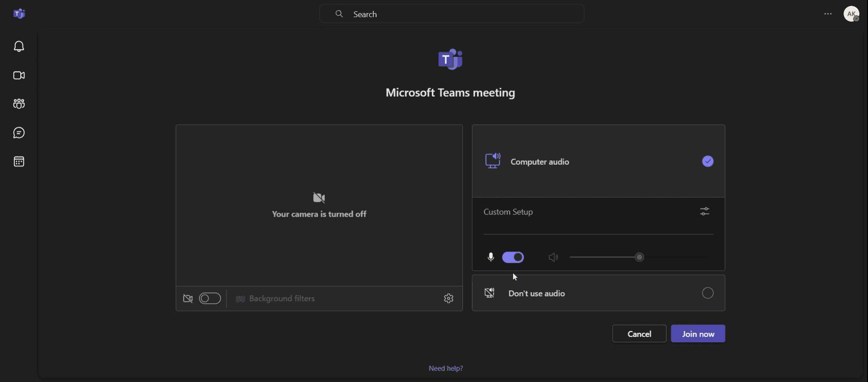Click Join now button
Image resolution: width=868 pixels, height=382 pixels.
click(698, 334)
